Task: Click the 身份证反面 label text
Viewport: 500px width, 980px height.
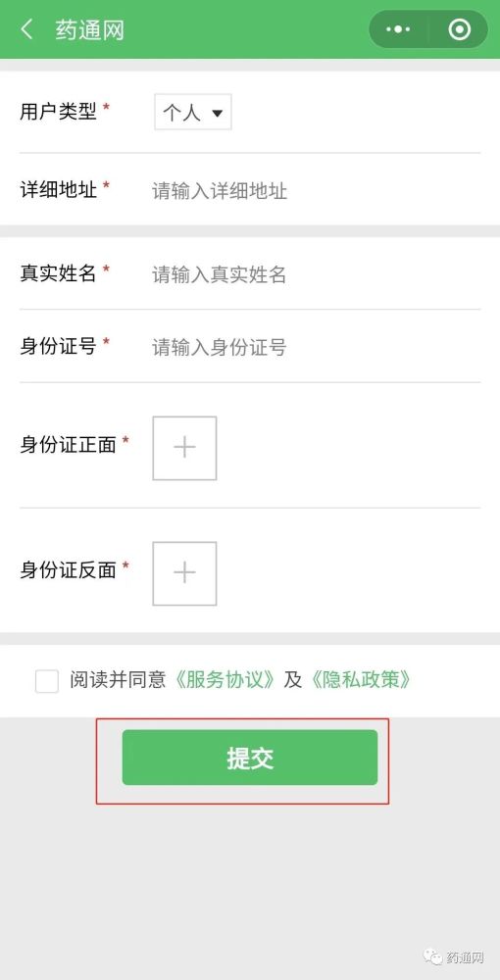Action: tap(68, 570)
